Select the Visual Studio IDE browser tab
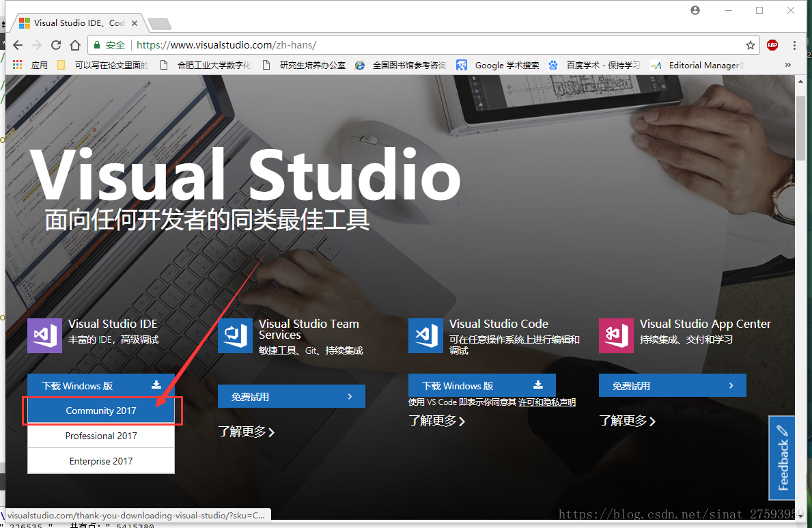This screenshot has height=528, width=812. point(78,23)
